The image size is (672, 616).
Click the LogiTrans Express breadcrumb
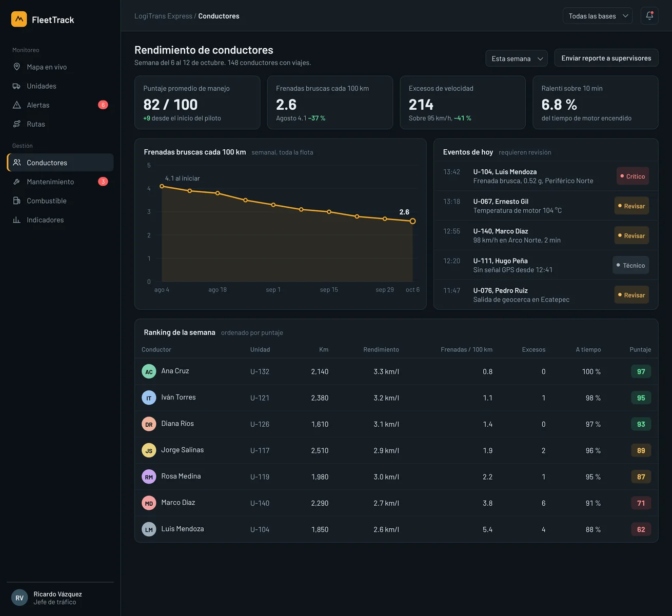tap(163, 16)
